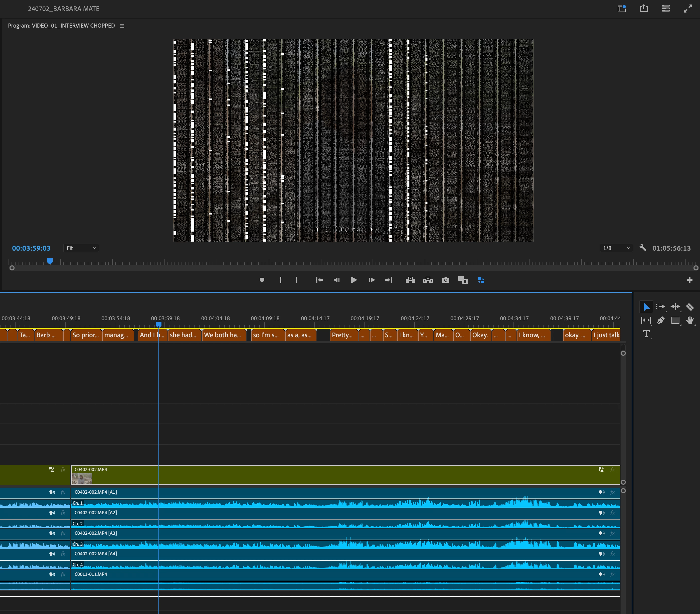Screen dimensions: 700x614
Task: Click the program monitor scrubber playhead
Action: 50,261
